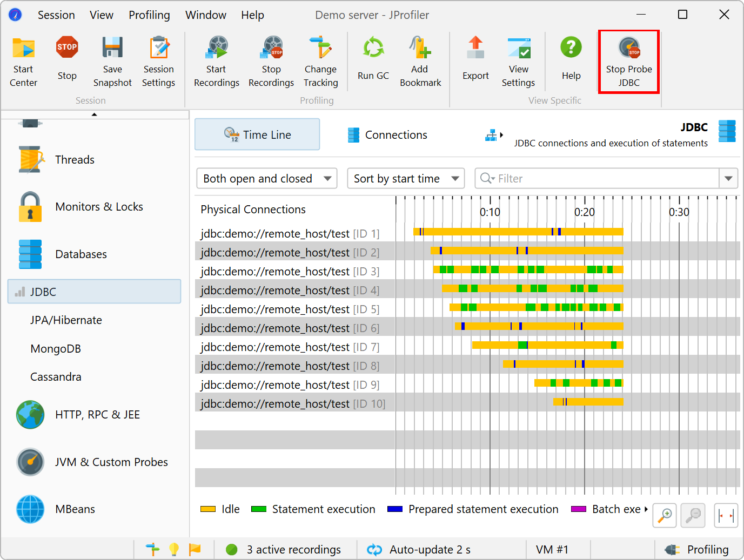
Task: Click the light bulb status icon
Action: (x=174, y=550)
